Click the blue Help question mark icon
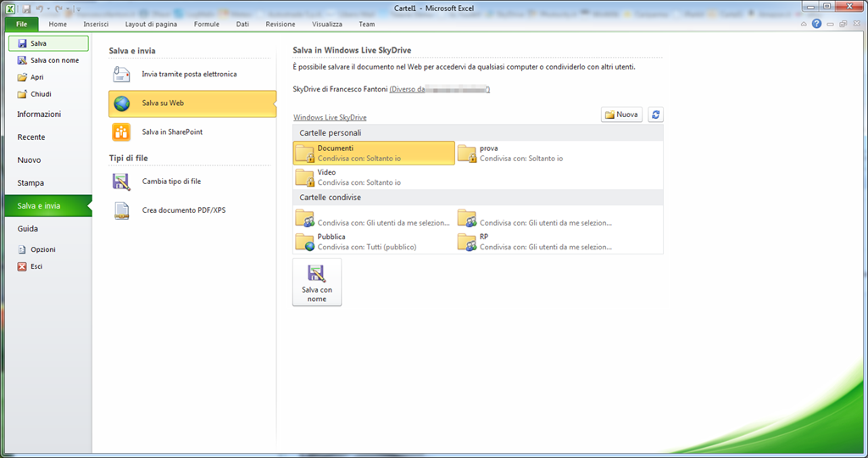This screenshot has height=458, width=868. tap(816, 24)
